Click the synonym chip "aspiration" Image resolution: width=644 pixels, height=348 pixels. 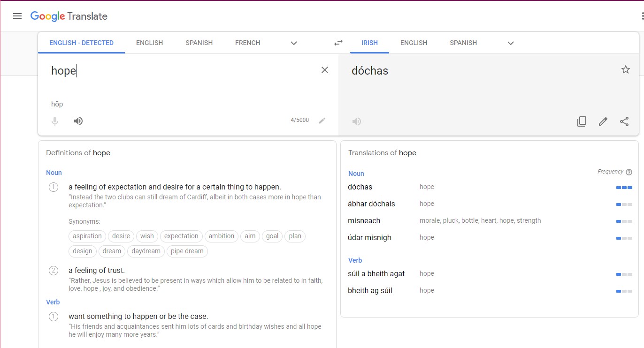point(87,236)
